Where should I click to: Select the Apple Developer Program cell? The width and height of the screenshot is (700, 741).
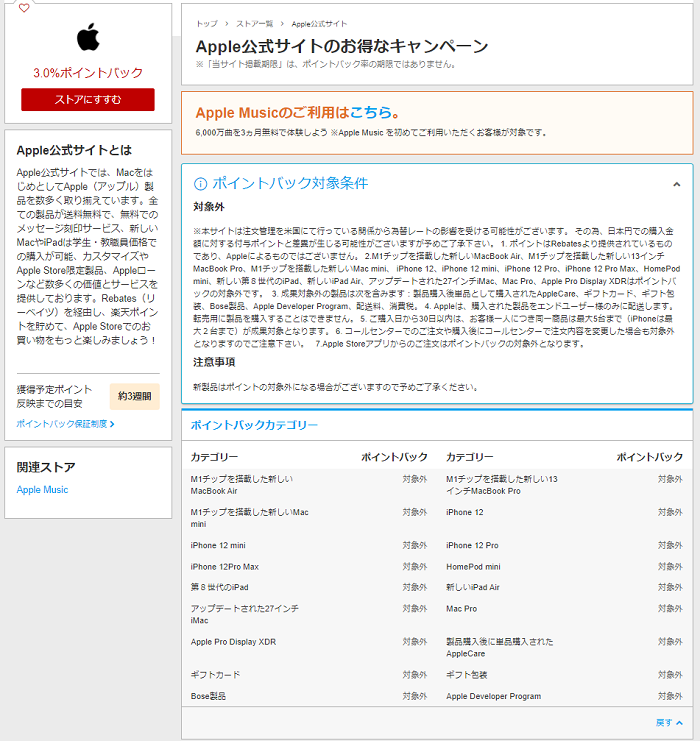[x=493, y=696]
